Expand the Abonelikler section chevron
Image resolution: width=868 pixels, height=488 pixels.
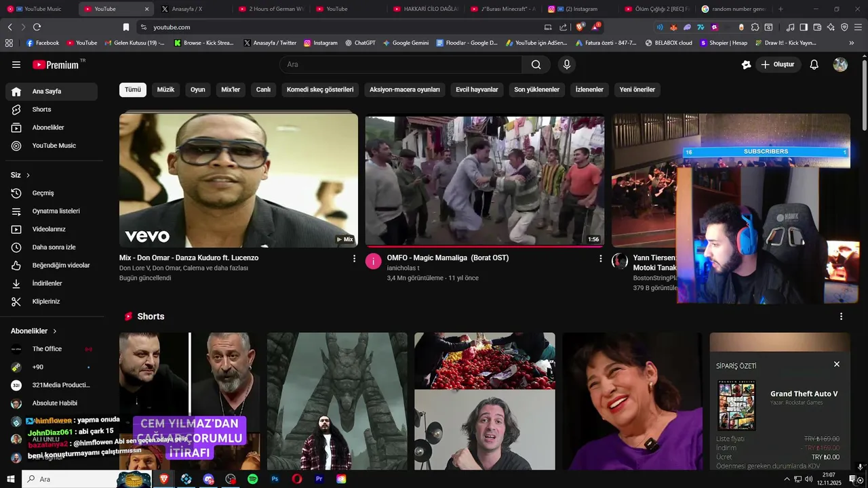[x=55, y=331]
